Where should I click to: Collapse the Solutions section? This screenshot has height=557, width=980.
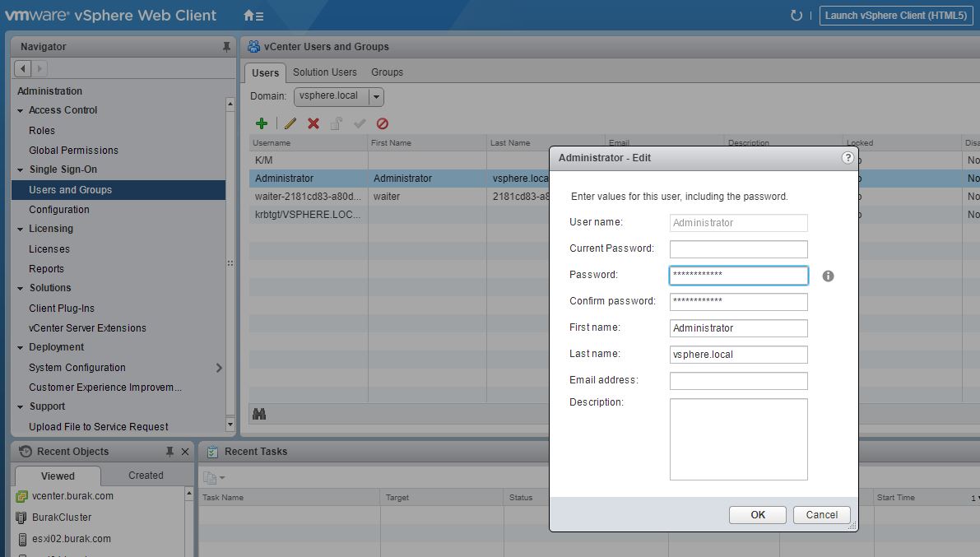(21, 288)
